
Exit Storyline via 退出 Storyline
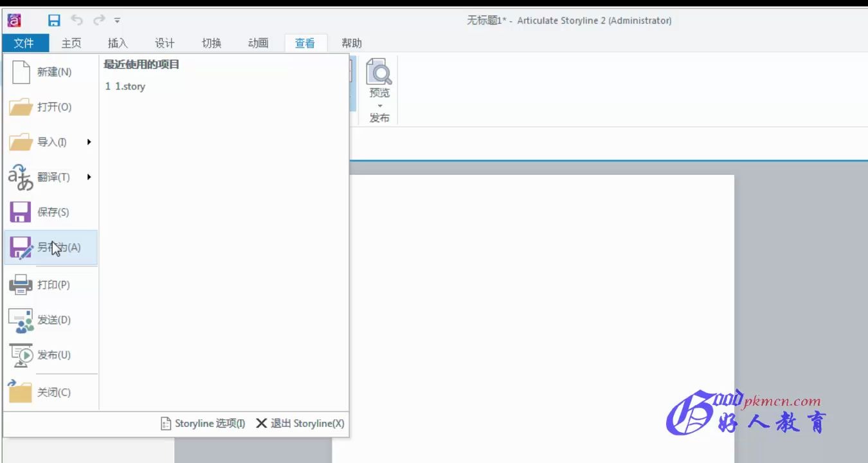coord(301,423)
